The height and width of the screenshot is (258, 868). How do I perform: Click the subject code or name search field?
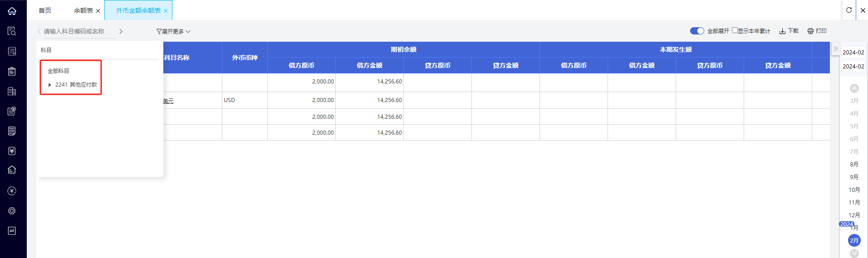point(80,31)
